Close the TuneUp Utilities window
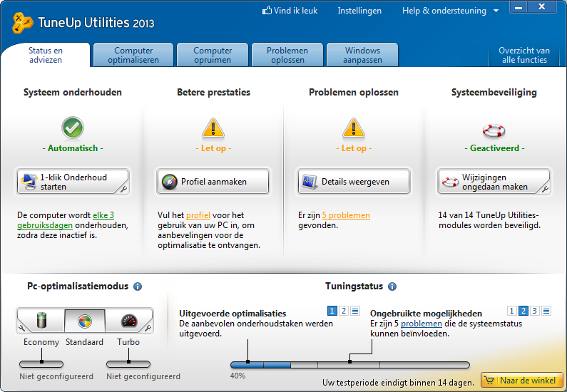Screen dimensions: 567x392 pos(542,7)
